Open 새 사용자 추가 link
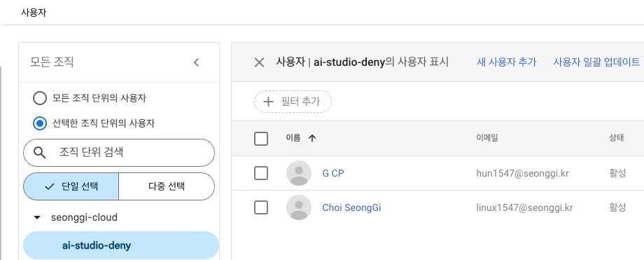The image size is (644, 260). (x=506, y=62)
